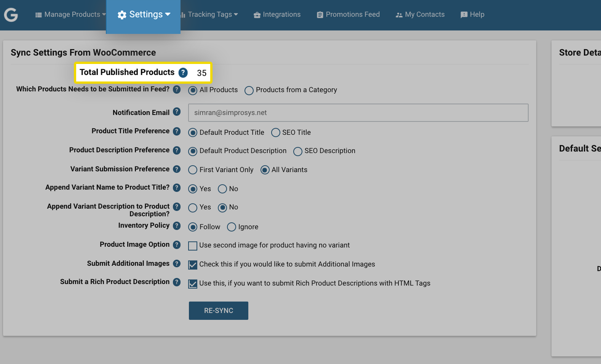The width and height of the screenshot is (601, 364).
Task: Select No for Append Variant Name to Title
Action: [x=222, y=189]
